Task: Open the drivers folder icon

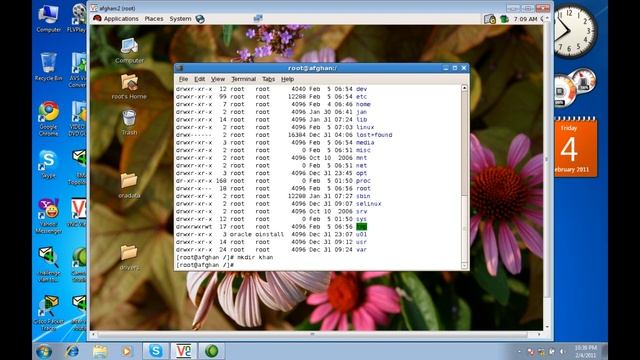Action: [x=129, y=257]
